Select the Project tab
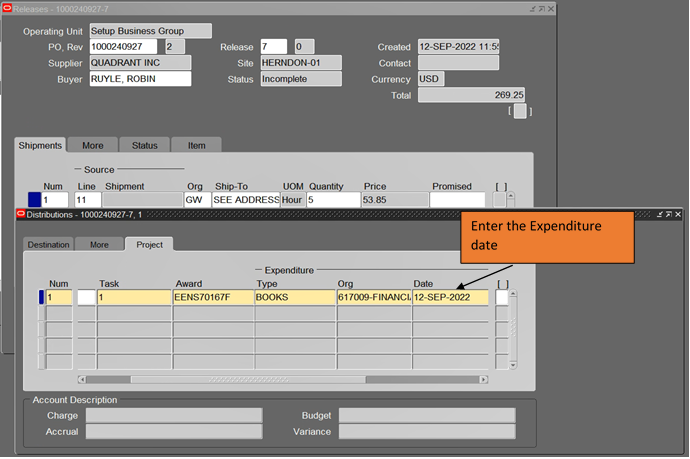This screenshot has width=690, height=459. click(x=149, y=245)
